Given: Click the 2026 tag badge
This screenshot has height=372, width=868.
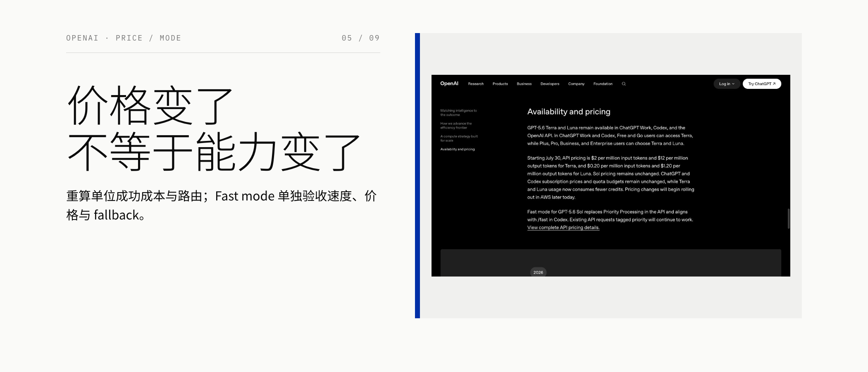Looking at the screenshot, I should [x=538, y=272].
